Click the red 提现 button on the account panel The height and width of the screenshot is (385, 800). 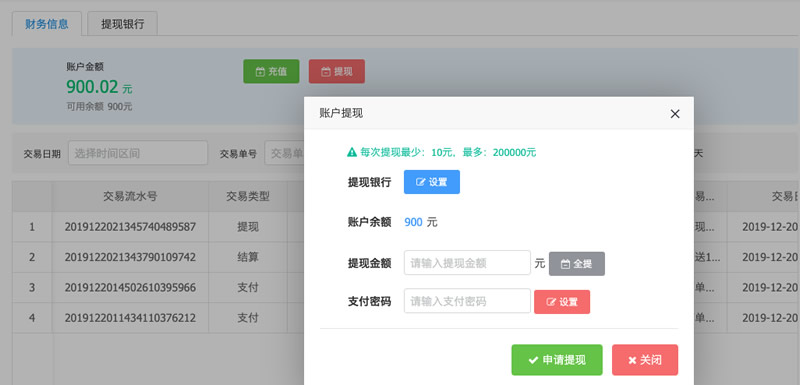point(337,71)
